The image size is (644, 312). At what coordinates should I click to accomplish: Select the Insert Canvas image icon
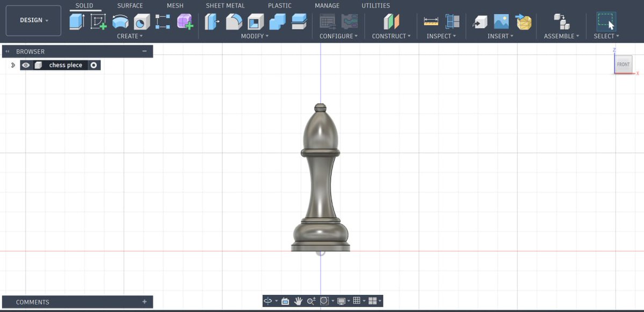501,22
